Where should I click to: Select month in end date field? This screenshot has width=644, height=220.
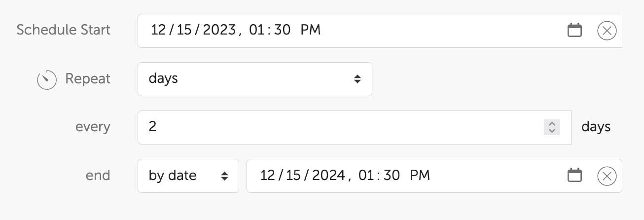[x=267, y=176]
